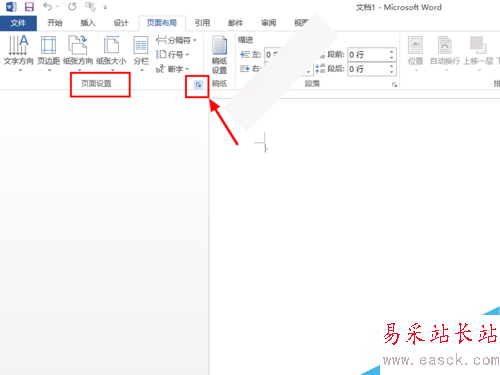Screen dimensions: 500x375
Task: Switch to the 引用 (References) tab
Action: [x=202, y=23]
